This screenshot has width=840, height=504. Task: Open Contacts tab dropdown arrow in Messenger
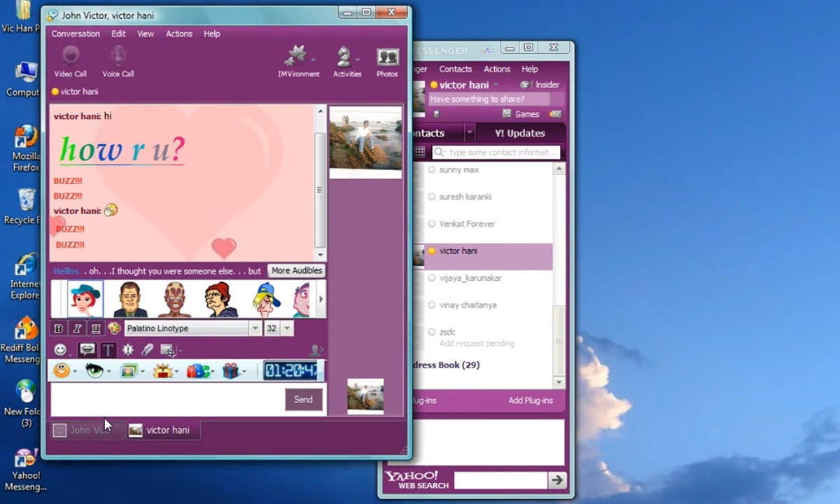coord(469,133)
